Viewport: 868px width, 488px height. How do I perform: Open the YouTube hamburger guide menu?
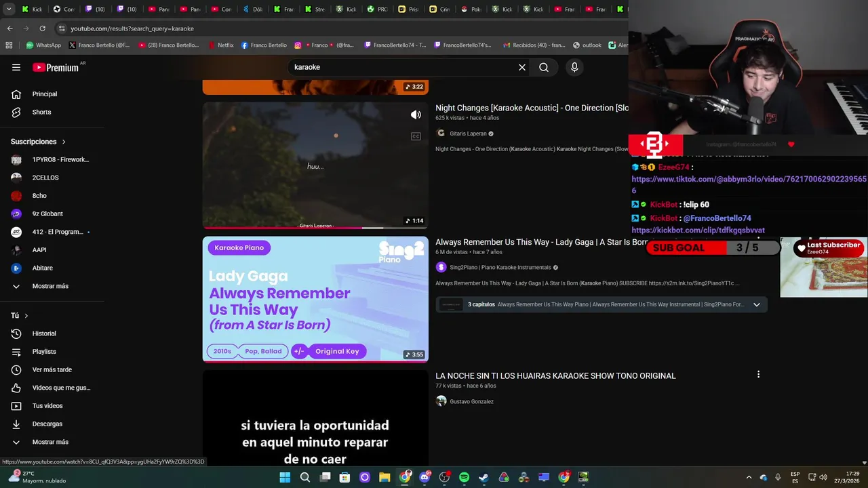tap(16, 67)
